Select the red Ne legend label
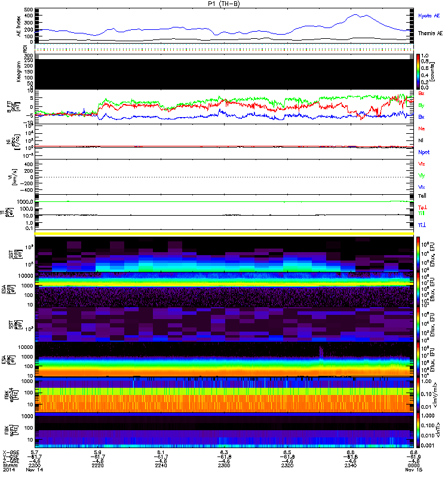 422,128
